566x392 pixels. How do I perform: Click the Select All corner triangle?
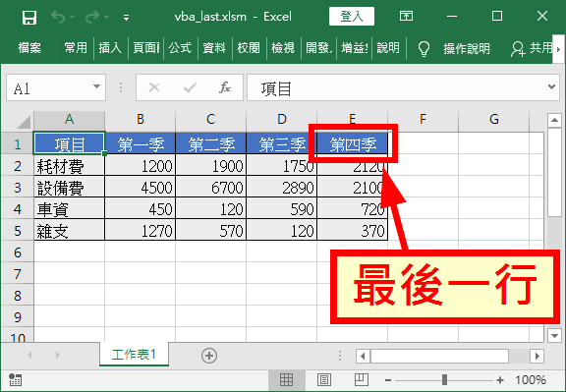[x=24, y=122]
